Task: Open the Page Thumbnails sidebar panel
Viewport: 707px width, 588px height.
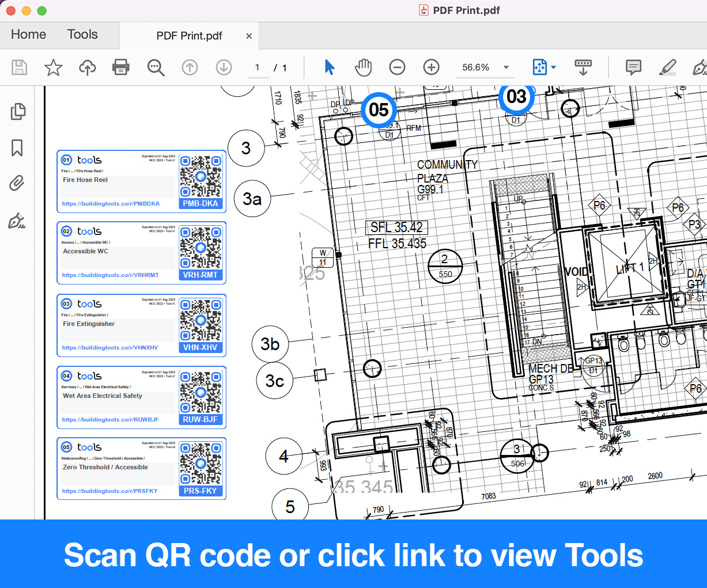Action: click(x=18, y=112)
